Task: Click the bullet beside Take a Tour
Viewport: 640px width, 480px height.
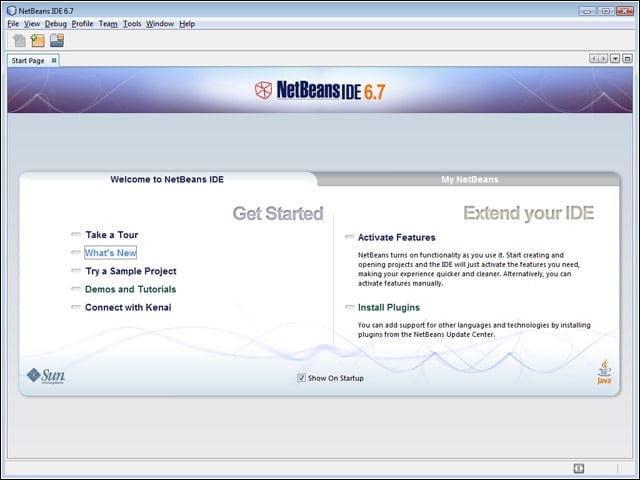Action: pyautogui.click(x=76, y=234)
